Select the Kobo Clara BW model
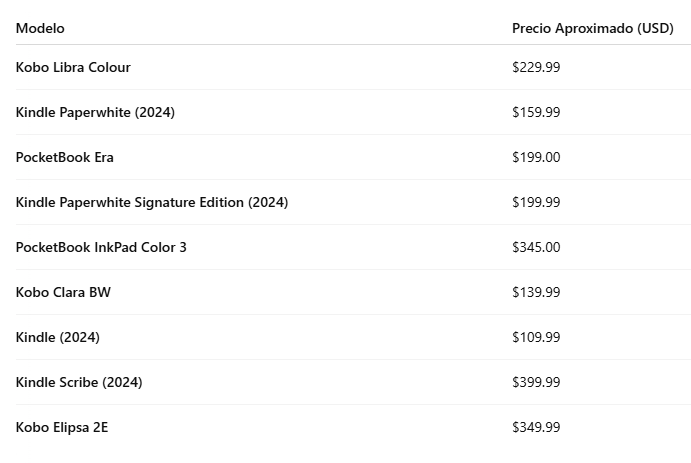Viewport: 691px width, 463px height. tap(63, 292)
